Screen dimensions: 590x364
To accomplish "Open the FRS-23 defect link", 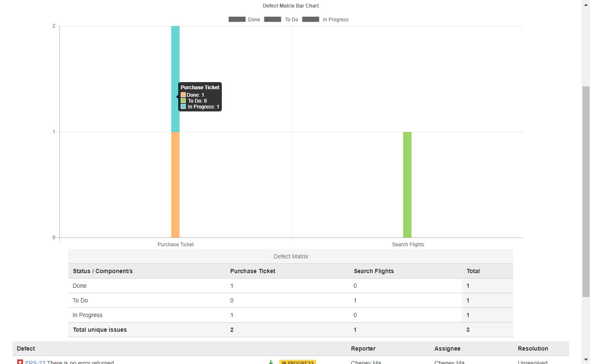I will click(35, 362).
